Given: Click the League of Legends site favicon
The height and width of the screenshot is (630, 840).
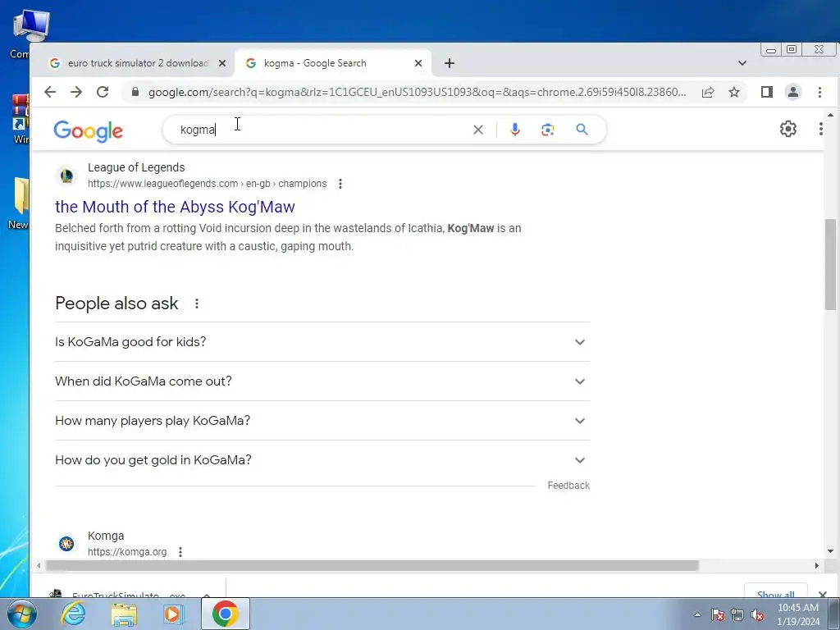Looking at the screenshot, I should (66, 176).
